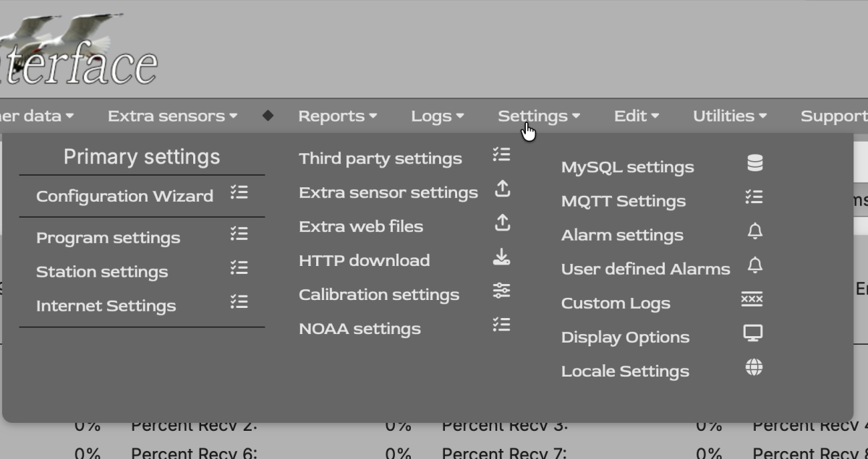Select the Extra web files upload icon
This screenshot has width=868, height=459.
pos(502,223)
